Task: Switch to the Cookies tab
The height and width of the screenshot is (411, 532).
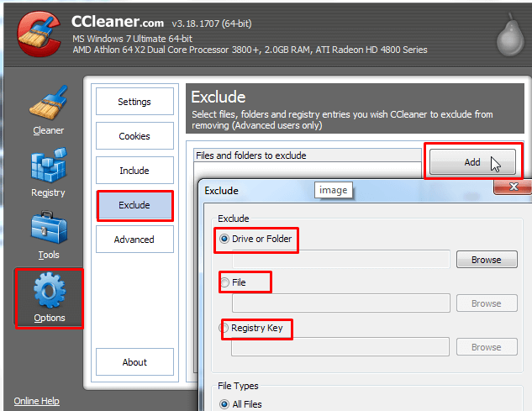Action: click(x=134, y=136)
